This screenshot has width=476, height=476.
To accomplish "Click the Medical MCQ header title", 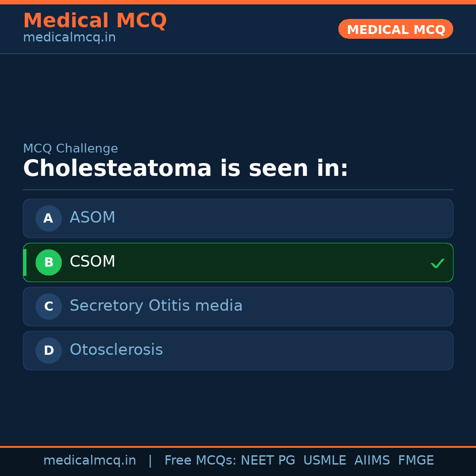I will click(95, 21).
